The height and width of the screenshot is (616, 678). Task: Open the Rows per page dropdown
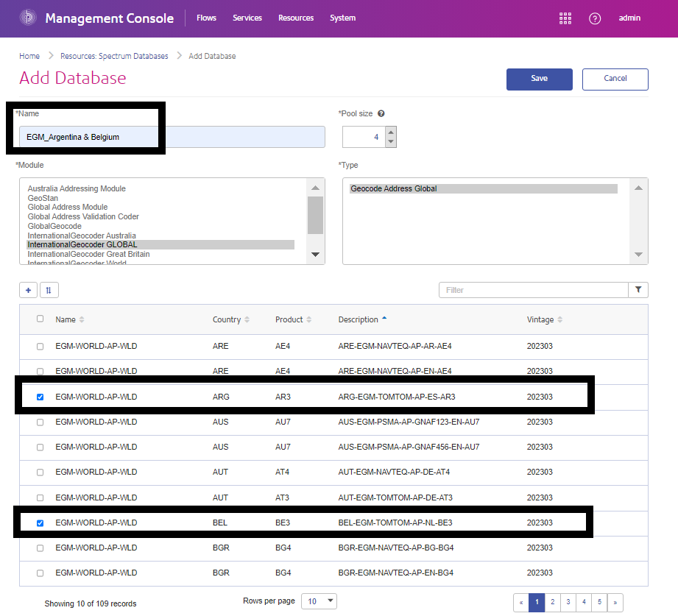click(319, 601)
